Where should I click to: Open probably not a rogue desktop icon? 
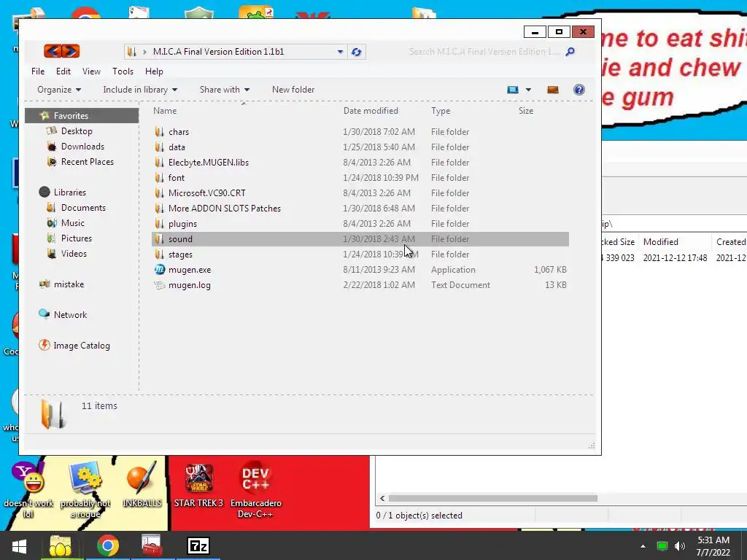pyautogui.click(x=85, y=491)
